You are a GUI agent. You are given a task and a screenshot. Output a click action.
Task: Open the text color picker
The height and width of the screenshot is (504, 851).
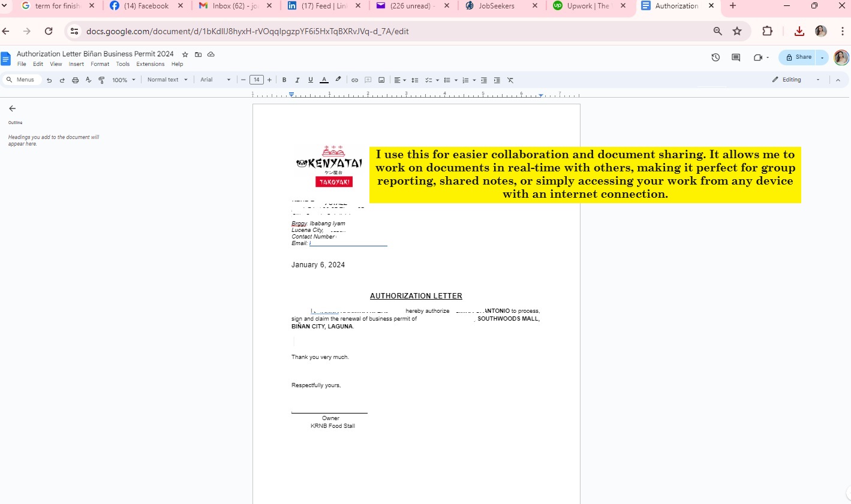pos(324,80)
